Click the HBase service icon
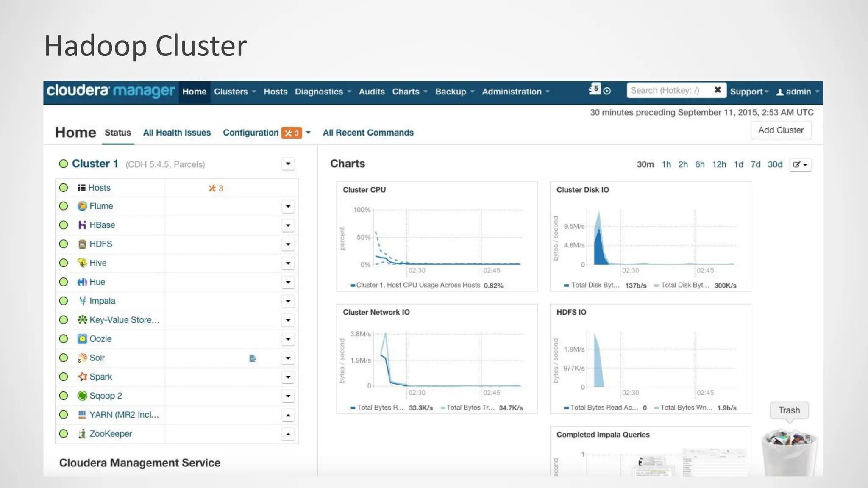Screen dimensions: 868x488 coord(82,225)
